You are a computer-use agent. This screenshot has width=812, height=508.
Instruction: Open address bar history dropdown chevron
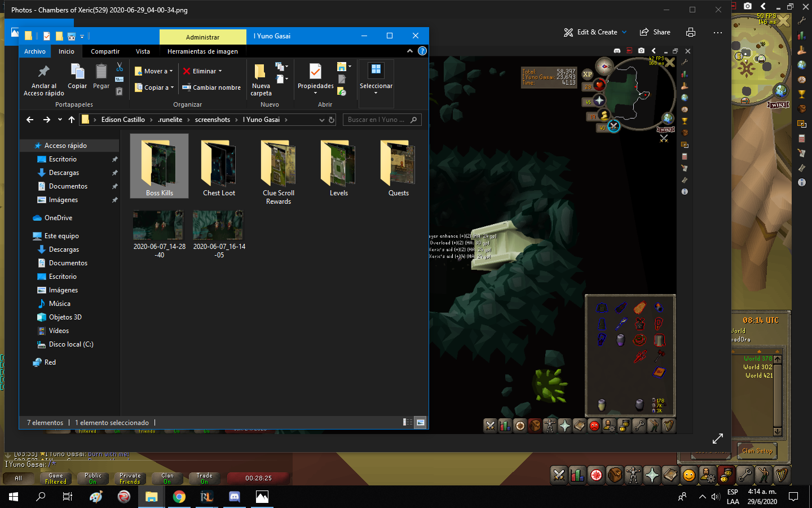tap(322, 120)
